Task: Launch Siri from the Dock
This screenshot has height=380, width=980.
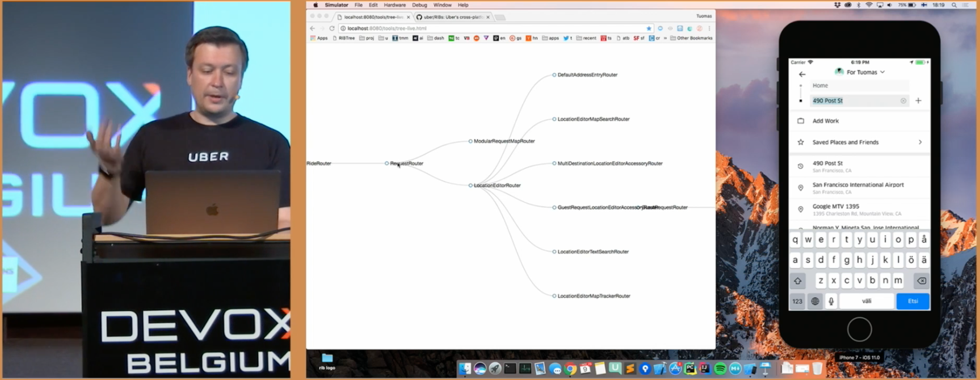Action: tap(480, 369)
